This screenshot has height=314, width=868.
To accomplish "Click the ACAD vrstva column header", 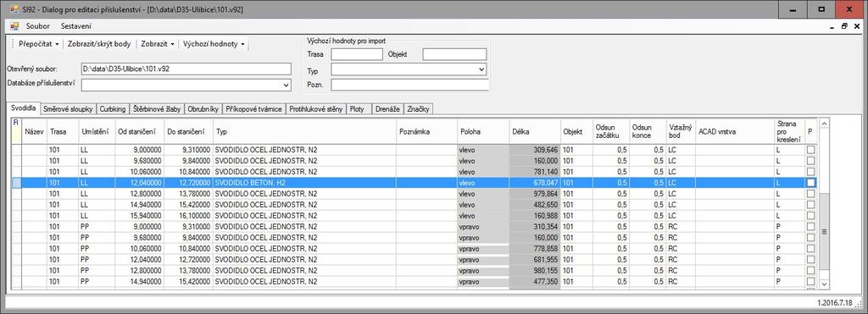I will [x=735, y=132].
